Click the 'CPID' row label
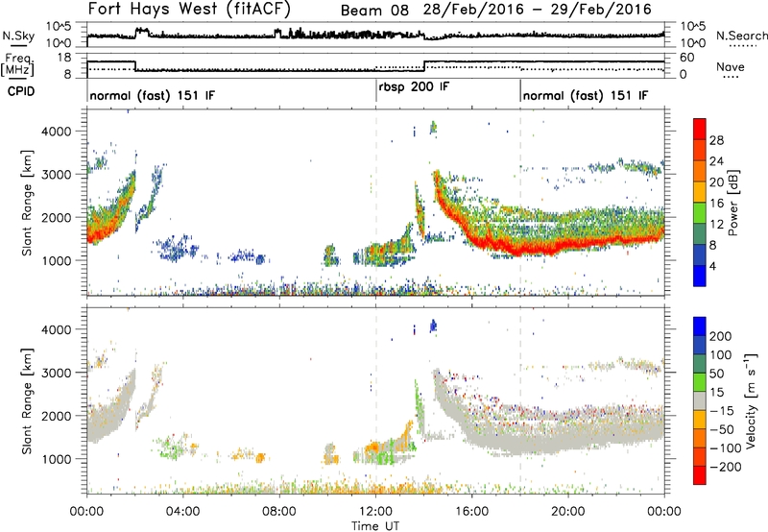 click(21, 91)
